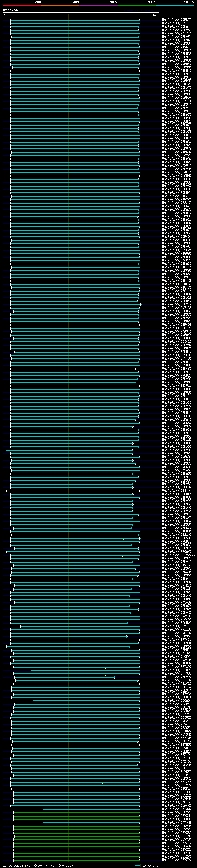This screenshot has height=868, width=197.
Task: Click the Large gaps legend text
Action: pyautogui.click(x=38, y=866)
